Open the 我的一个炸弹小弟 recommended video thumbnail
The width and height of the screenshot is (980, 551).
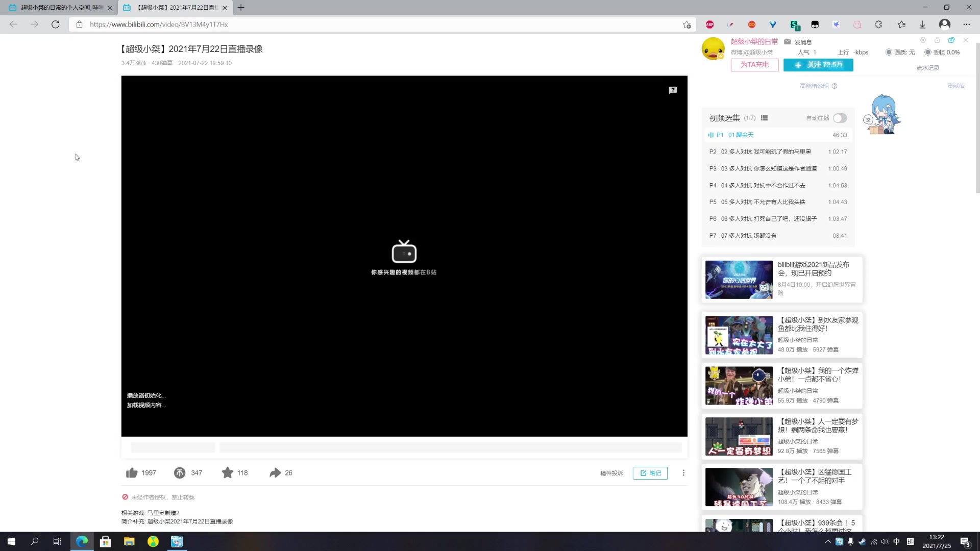click(739, 386)
